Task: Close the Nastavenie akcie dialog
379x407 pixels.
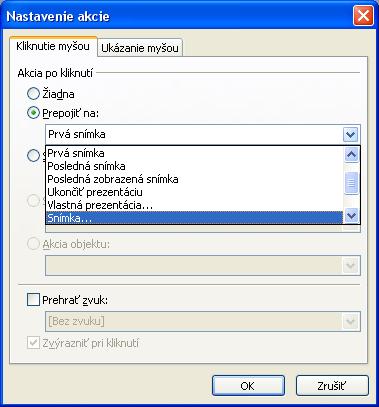Action: (363, 16)
